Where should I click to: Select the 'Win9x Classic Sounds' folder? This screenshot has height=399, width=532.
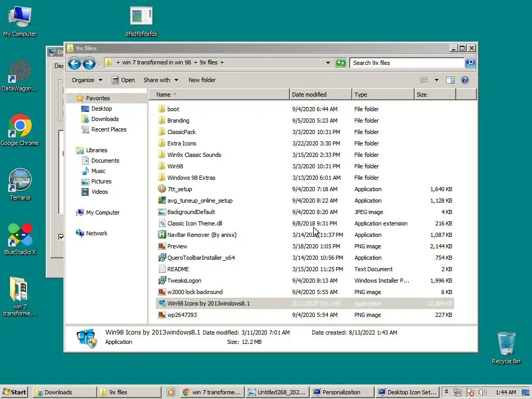(x=194, y=155)
